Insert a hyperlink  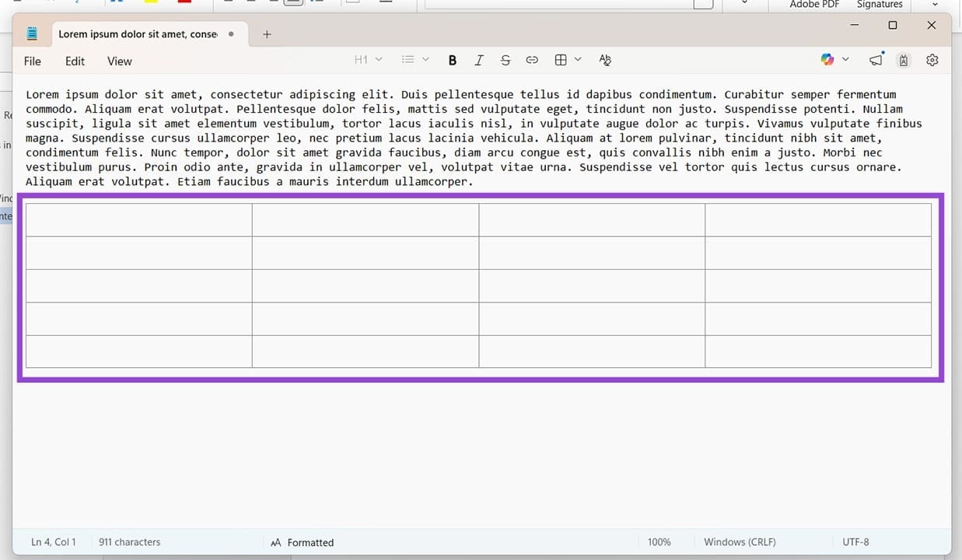(x=532, y=60)
